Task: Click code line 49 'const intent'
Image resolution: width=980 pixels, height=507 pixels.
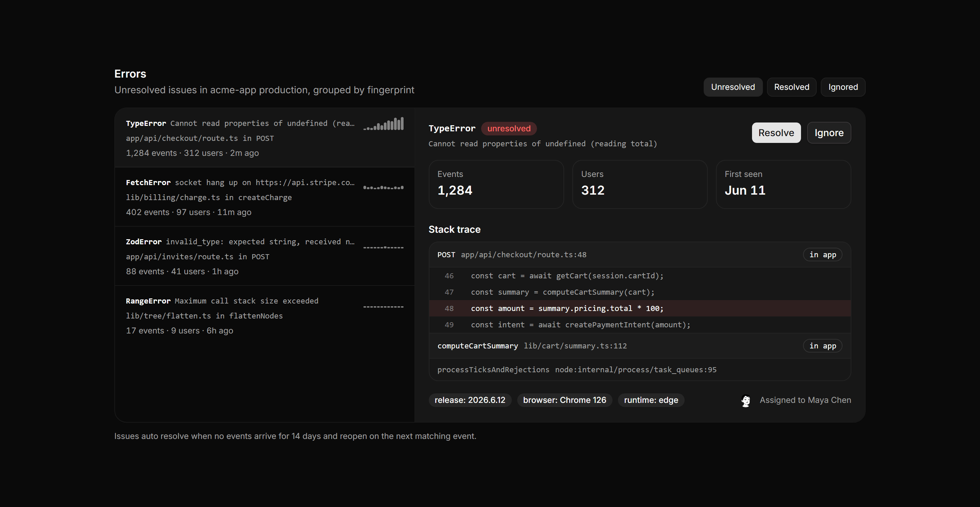Action: [x=639, y=325]
